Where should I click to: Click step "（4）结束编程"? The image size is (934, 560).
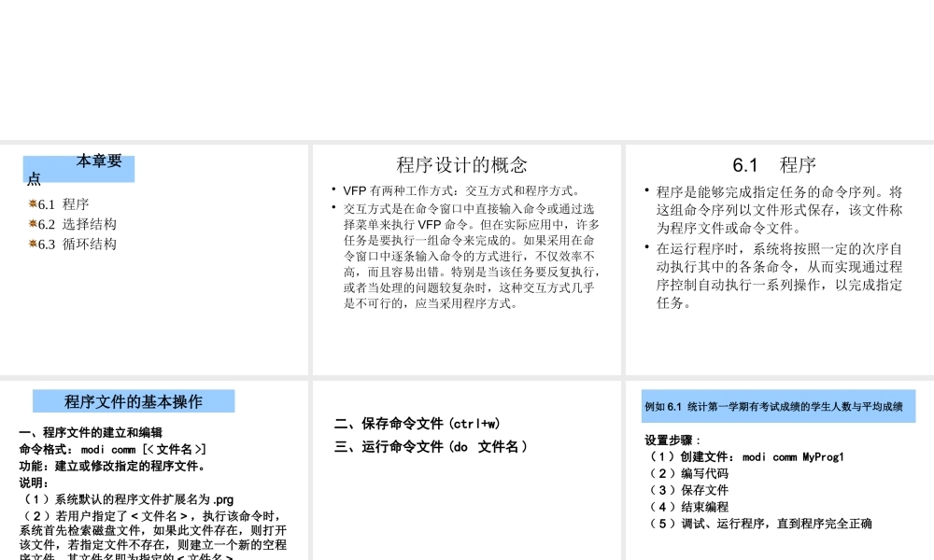click(686, 507)
